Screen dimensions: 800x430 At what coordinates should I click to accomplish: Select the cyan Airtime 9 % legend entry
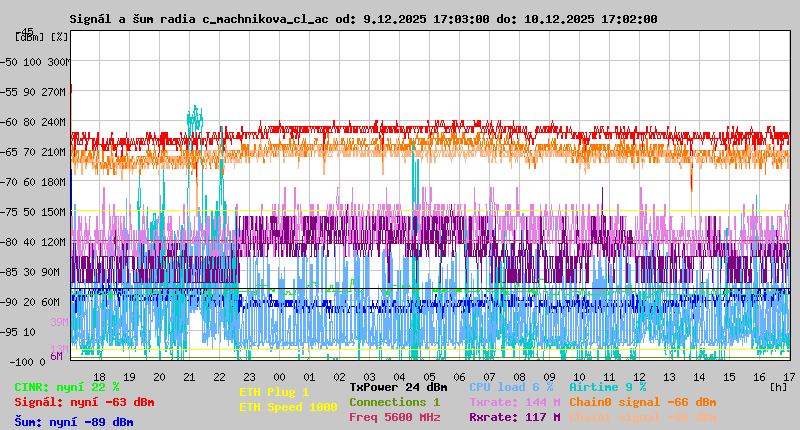point(607,386)
